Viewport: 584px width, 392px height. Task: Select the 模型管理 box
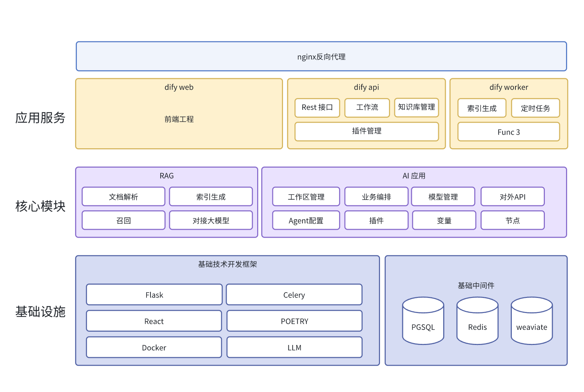pyautogui.click(x=443, y=197)
